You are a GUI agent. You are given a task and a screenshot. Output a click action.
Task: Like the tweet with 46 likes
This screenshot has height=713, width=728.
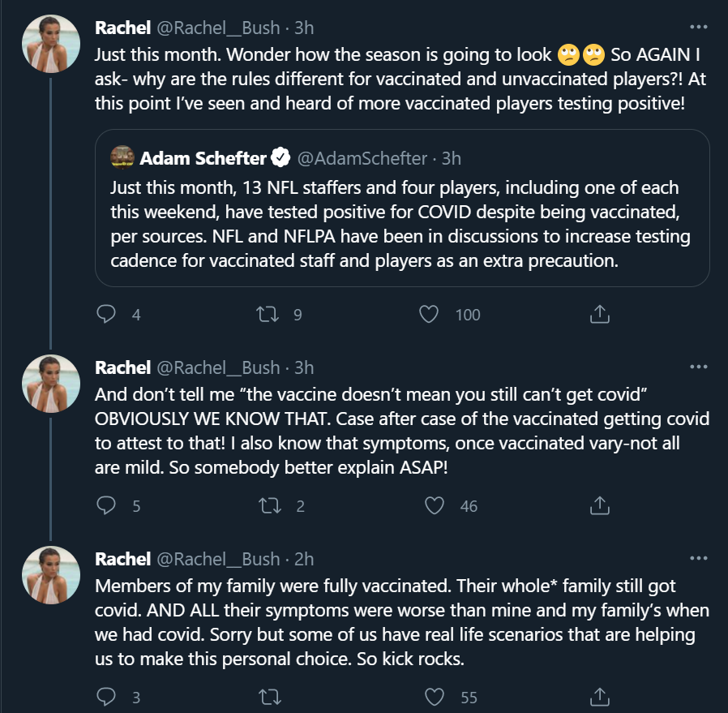click(435, 505)
